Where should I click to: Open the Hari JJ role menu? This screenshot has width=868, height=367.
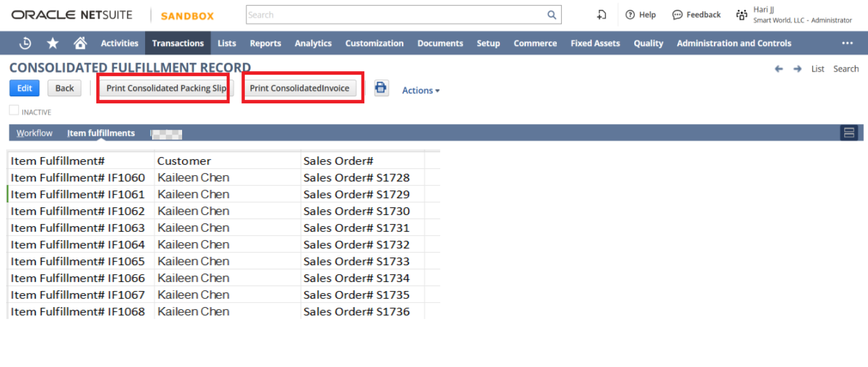(x=794, y=15)
